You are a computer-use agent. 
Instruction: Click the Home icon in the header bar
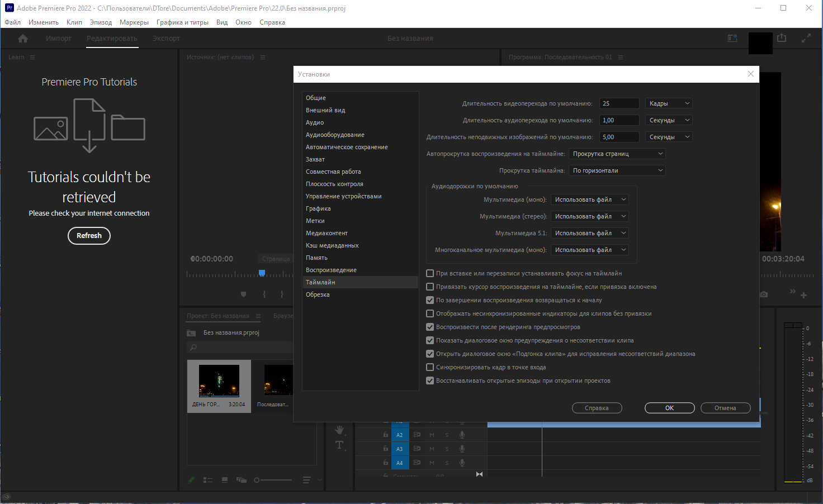tap(23, 39)
